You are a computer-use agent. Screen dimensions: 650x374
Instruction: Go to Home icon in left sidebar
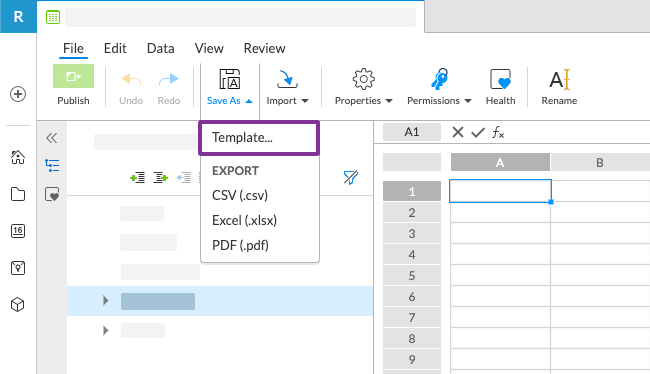point(18,157)
